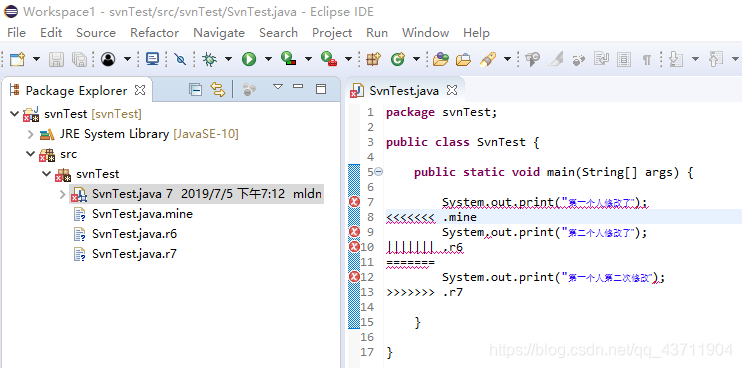Image resolution: width=742 pixels, height=368 pixels.
Task: Open the Navigate menu
Action: (x=219, y=33)
